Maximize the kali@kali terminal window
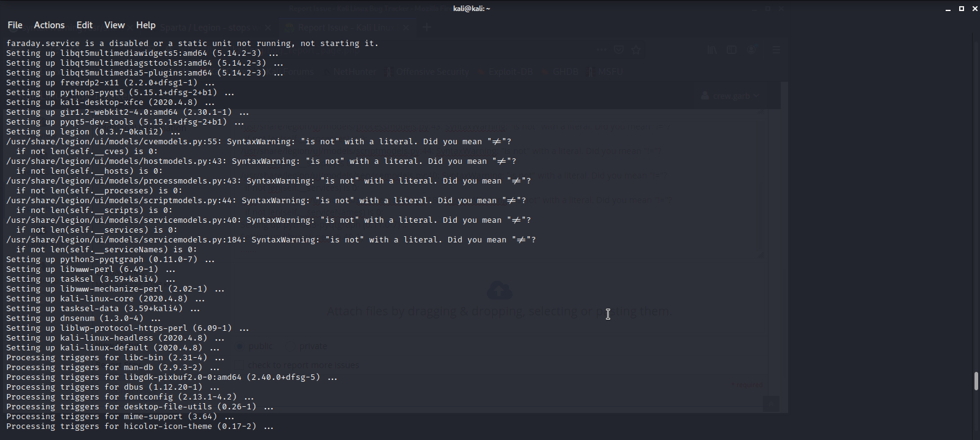The image size is (980, 440). point(962,9)
